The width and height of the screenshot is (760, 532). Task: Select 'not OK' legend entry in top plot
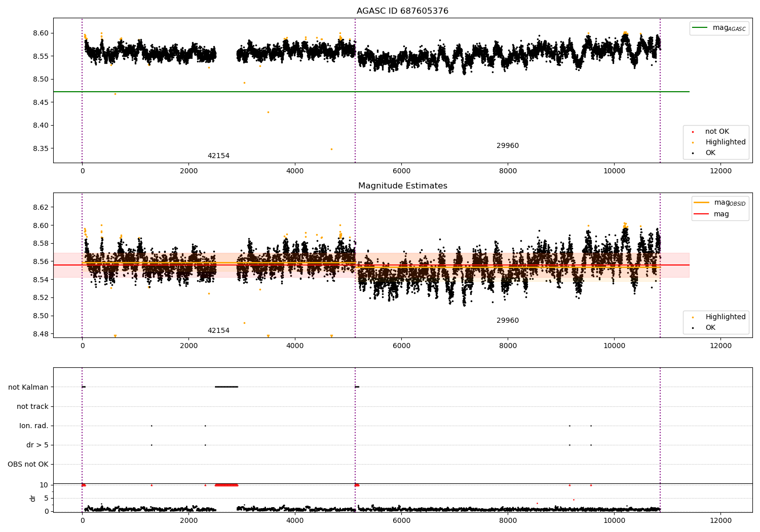pyautogui.click(x=717, y=132)
